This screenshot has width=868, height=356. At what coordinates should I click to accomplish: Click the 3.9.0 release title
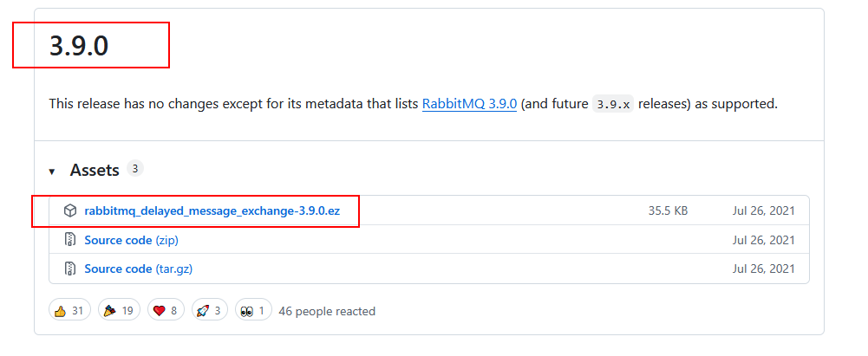pos(79,47)
